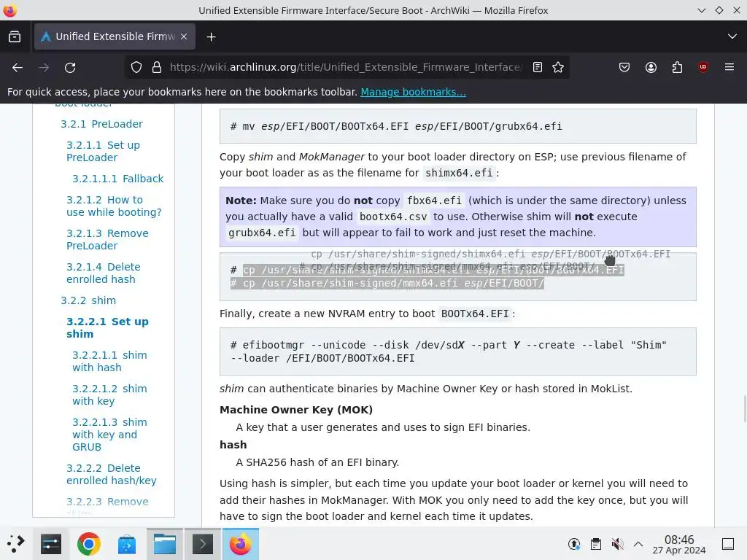Jump to 3.2.2.2 Delete enrolled hash/key
This screenshot has width=747, height=560.
click(x=112, y=474)
